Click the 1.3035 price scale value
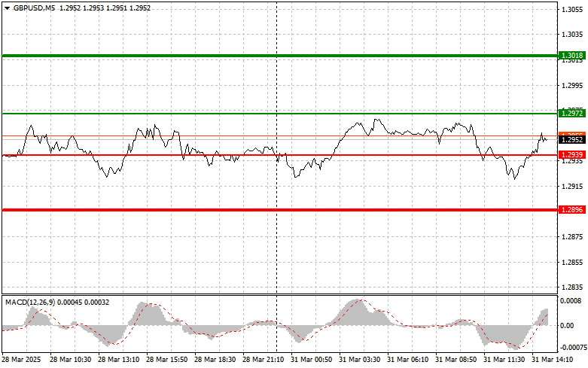588x368 pixels. click(x=572, y=35)
